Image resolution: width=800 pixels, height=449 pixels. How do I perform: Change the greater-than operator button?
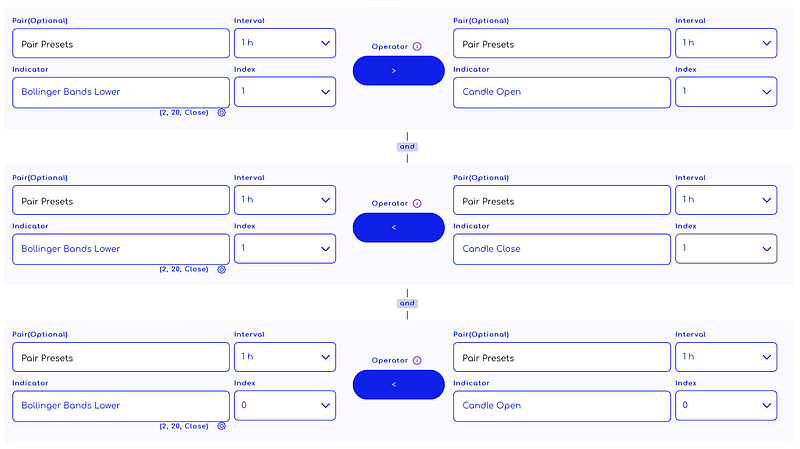coord(398,70)
